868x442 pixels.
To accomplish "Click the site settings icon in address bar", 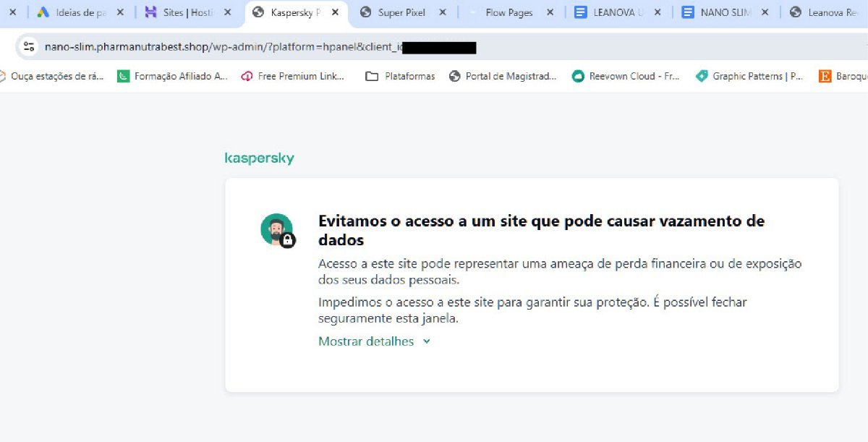I will 29,47.
